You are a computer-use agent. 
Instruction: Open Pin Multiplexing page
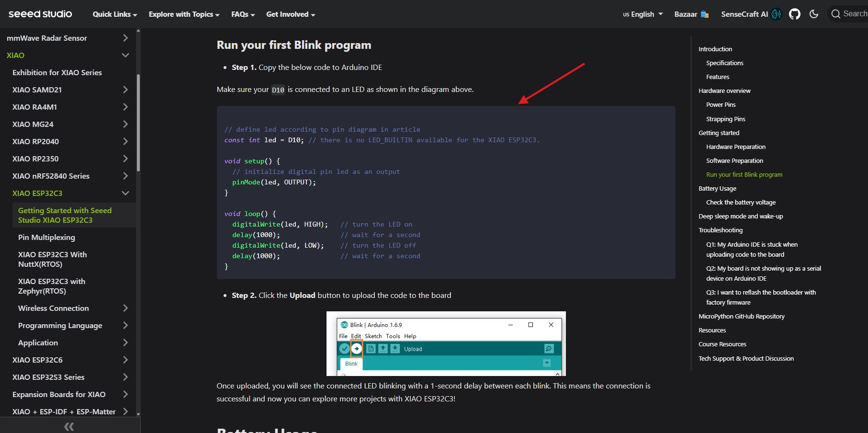[46, 237]
